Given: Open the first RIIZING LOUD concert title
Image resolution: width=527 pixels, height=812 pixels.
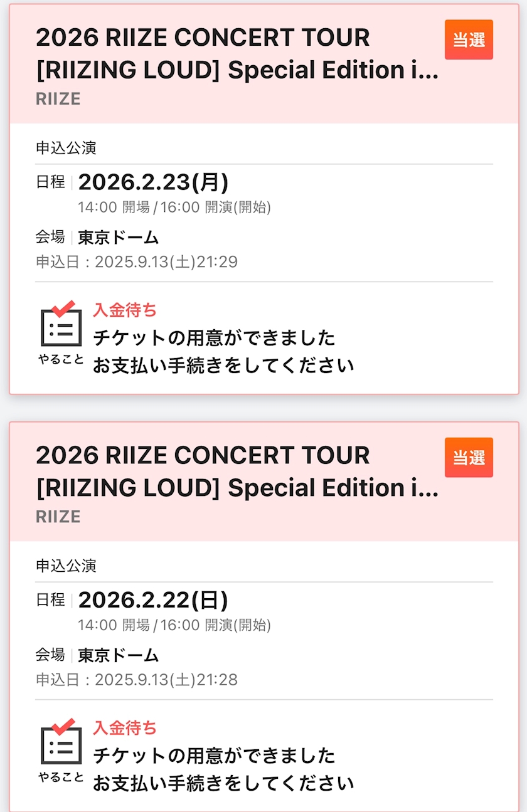Looking at the screenshot, I should pos(237,54).
